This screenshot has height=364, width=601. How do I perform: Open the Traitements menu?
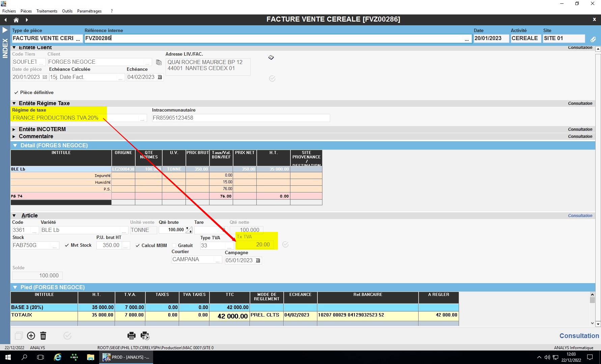47,11
